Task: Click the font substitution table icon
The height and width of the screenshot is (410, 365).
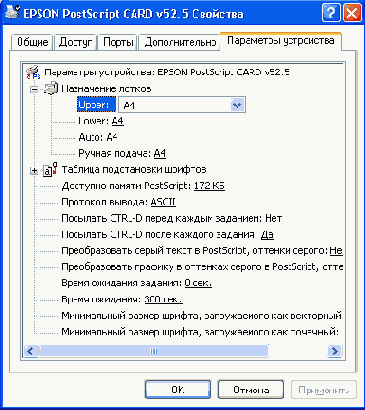Action: point(50,170)
